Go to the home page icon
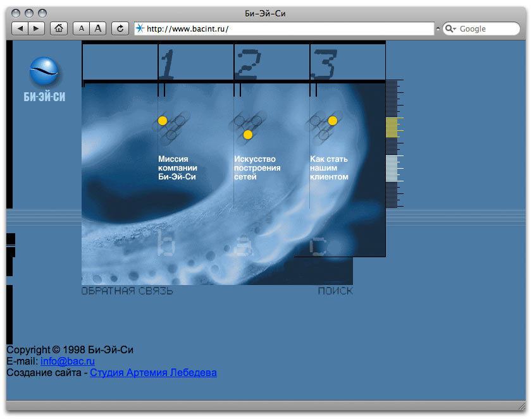The height and width of the screenshot is (419, 532). click(x=58, y=28)
